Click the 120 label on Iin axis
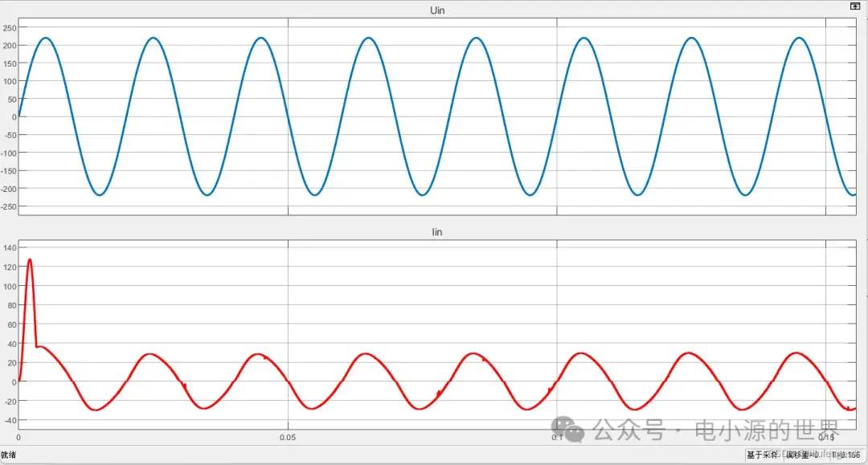 pos(10,267)
